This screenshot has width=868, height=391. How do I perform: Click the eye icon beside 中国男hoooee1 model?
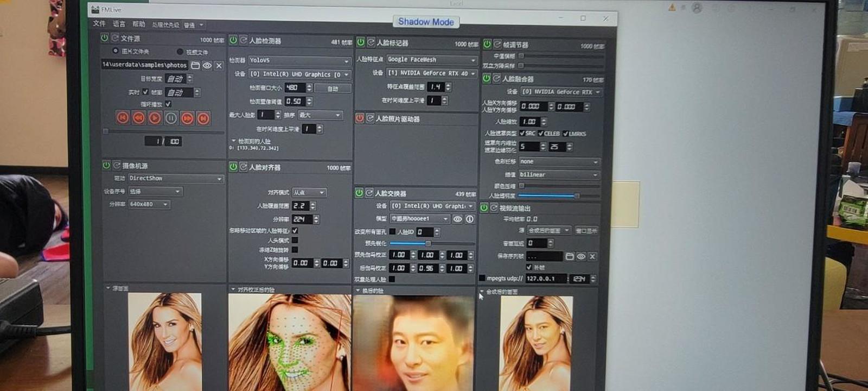[458, 219]
